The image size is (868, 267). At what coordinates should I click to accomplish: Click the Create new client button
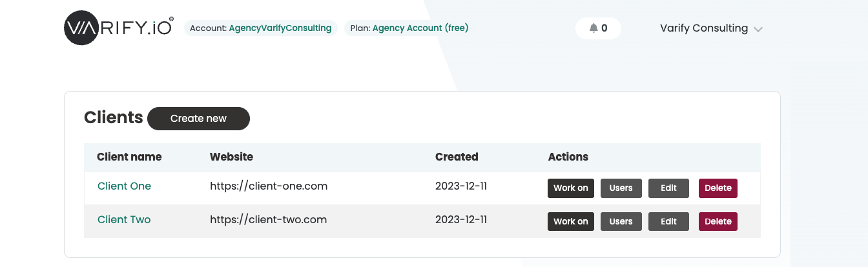198,119
